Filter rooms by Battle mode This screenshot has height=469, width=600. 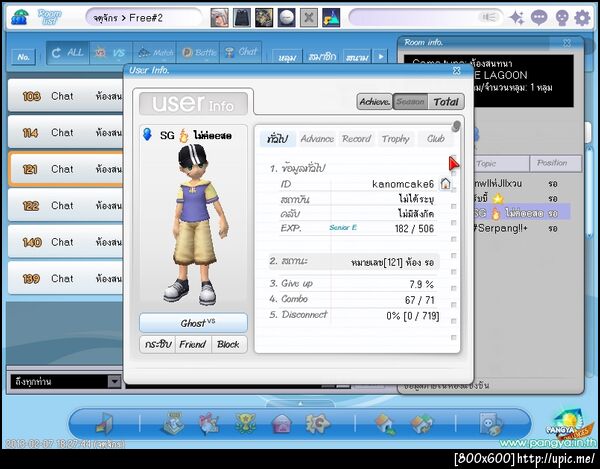click(x=198, y=53)
